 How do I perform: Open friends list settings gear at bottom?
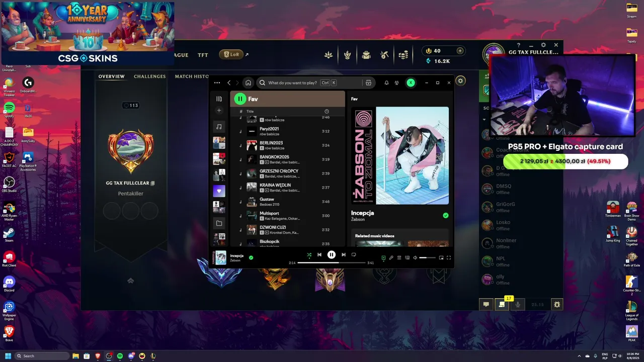point(556,304)
